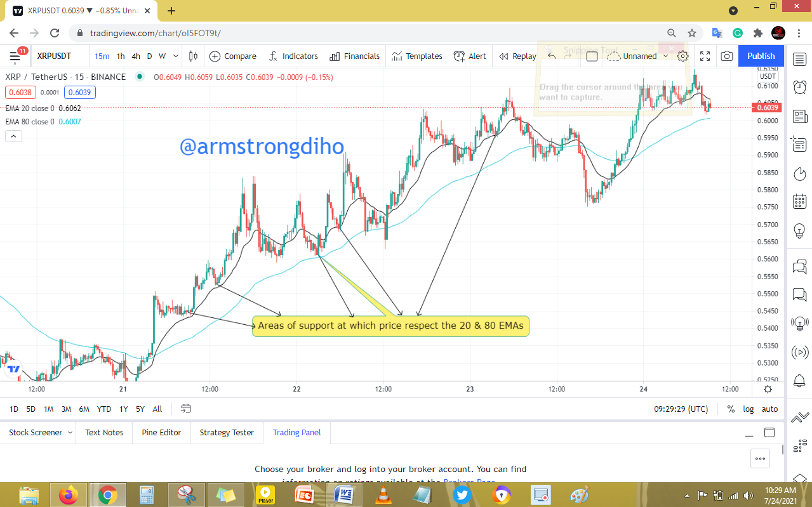Click the blue buy price 0.6039 button
The height and width of the screenshot is (507, 812).
coord(79,93)
